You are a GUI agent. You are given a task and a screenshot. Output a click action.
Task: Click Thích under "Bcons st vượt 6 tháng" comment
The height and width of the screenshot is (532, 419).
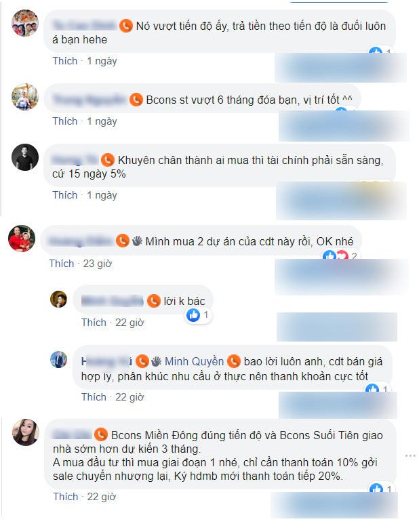coord(65,121)
